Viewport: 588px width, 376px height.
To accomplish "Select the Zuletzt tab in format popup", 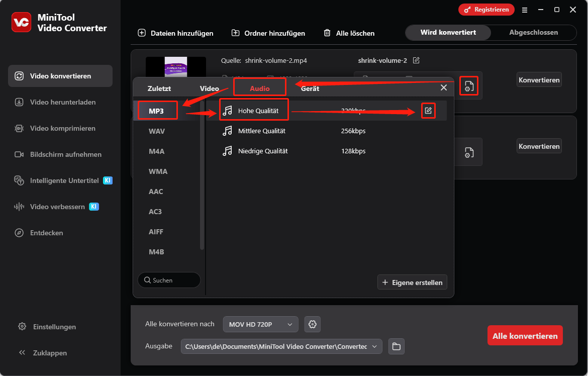I will [x=159, y=88].
